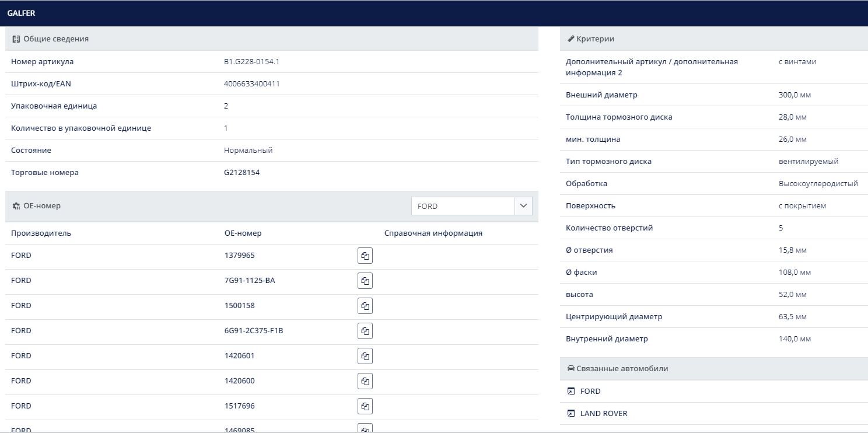This screenshot has width=868, height=433.
Task: Click the Штрих-код/EAN label
Action: pos(41,83)
